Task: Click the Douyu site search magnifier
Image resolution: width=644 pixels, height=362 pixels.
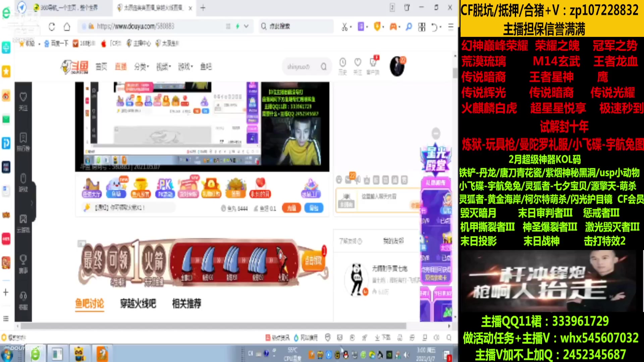Action: coord(323,67)
